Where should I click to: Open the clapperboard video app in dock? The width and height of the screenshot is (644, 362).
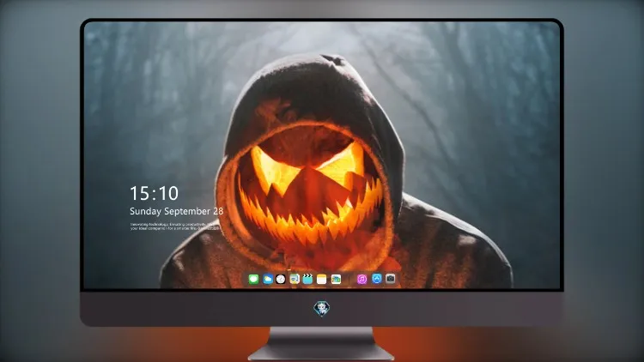point(308,279)
